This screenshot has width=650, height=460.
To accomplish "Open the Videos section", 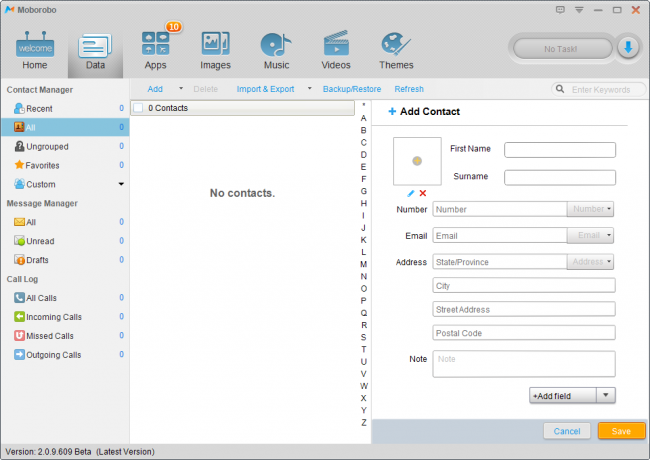I will (x=336, y=50).
